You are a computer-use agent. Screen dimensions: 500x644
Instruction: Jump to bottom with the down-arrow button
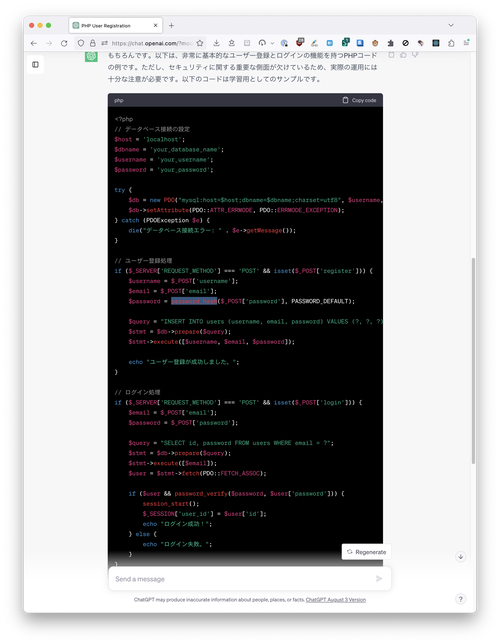(x=461, y=557)
